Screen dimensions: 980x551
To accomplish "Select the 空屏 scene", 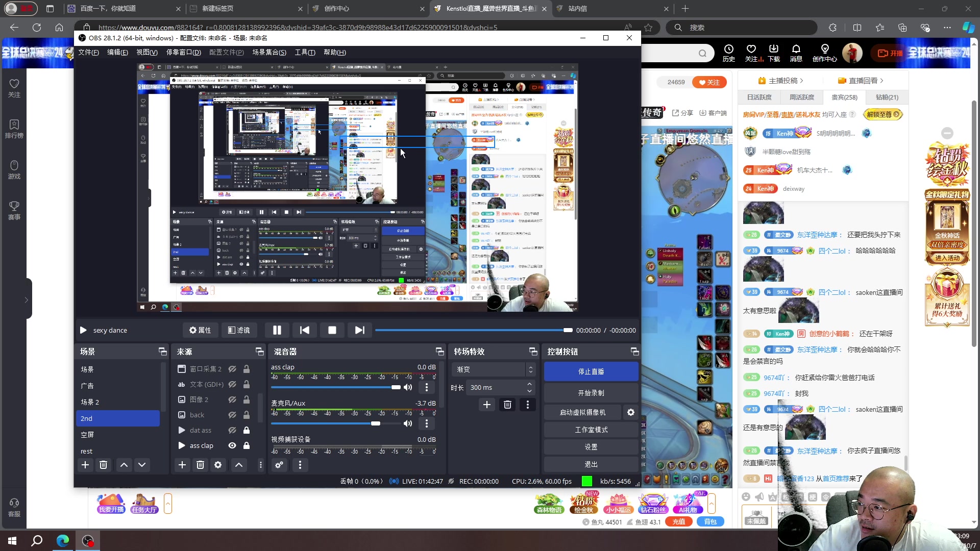I will click(x=118, y=435).
